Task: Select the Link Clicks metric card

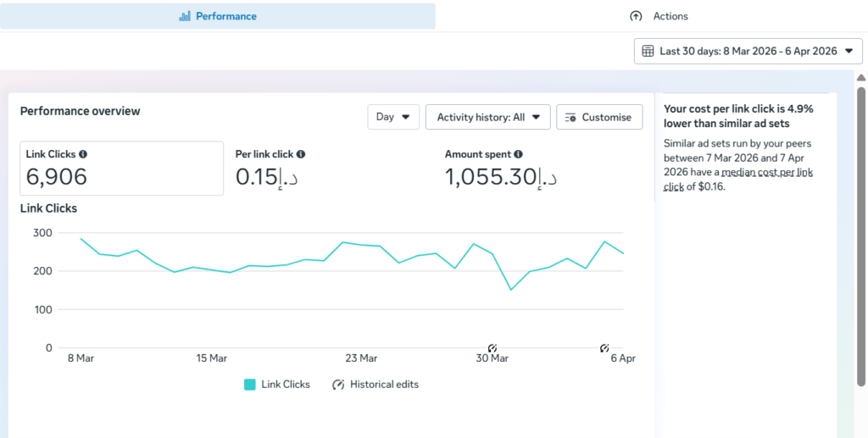Action: click(121, 168)
